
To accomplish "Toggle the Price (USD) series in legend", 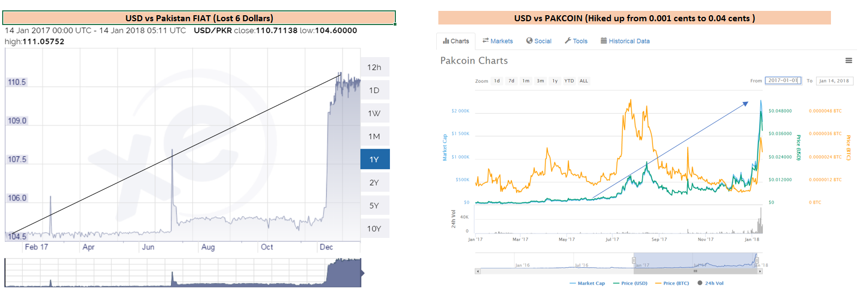I will (630, 283).
